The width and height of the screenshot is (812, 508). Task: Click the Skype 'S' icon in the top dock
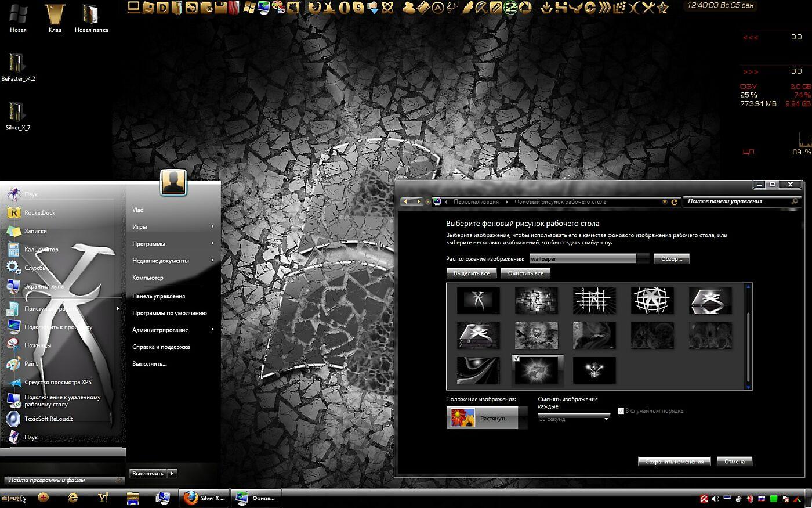tap(358, 8)
